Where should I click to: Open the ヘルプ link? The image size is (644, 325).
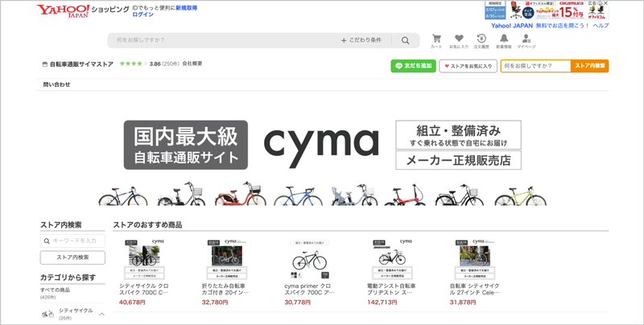tap(601, 26)
